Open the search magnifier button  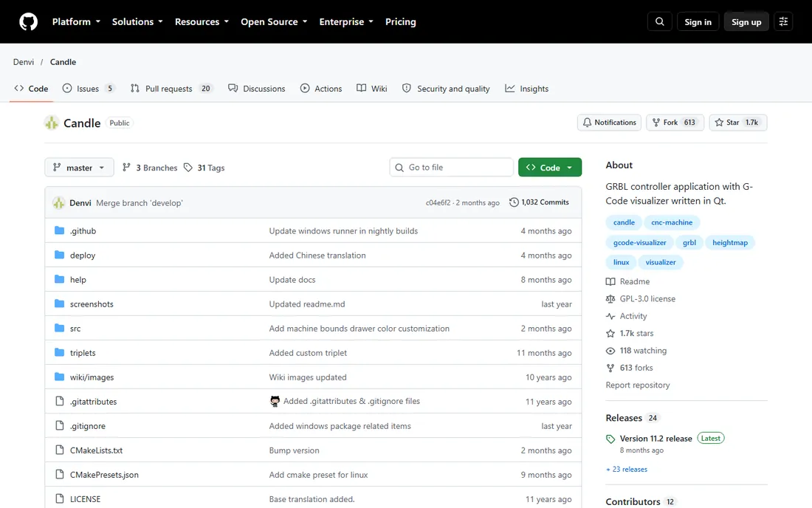click(x=660, y=21)
